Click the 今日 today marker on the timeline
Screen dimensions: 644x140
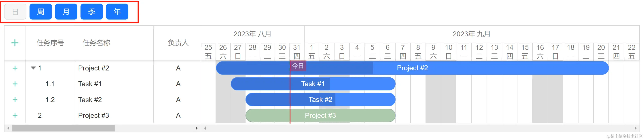click(x=298, y=66)
